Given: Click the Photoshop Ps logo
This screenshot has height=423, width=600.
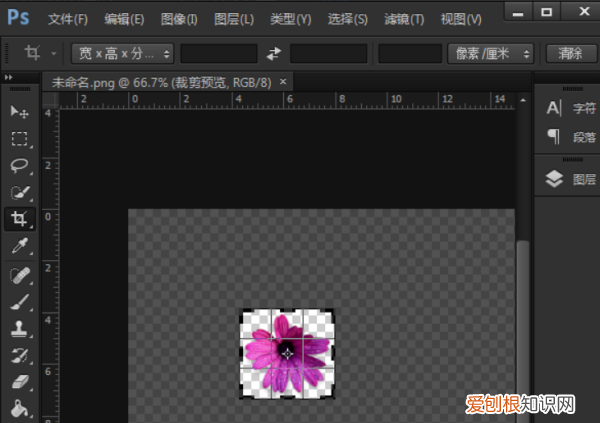Looking at the screenshot, I should tap(18, 18).
